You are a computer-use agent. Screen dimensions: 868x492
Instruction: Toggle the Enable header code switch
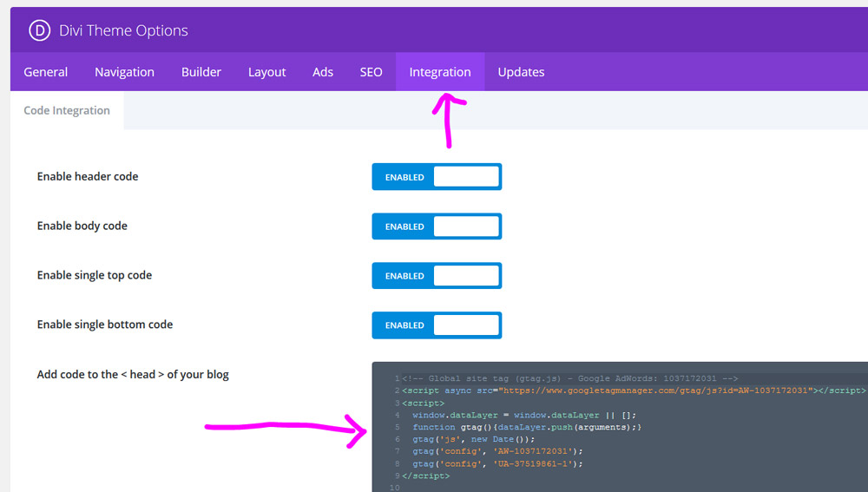[x=437, y=176]
